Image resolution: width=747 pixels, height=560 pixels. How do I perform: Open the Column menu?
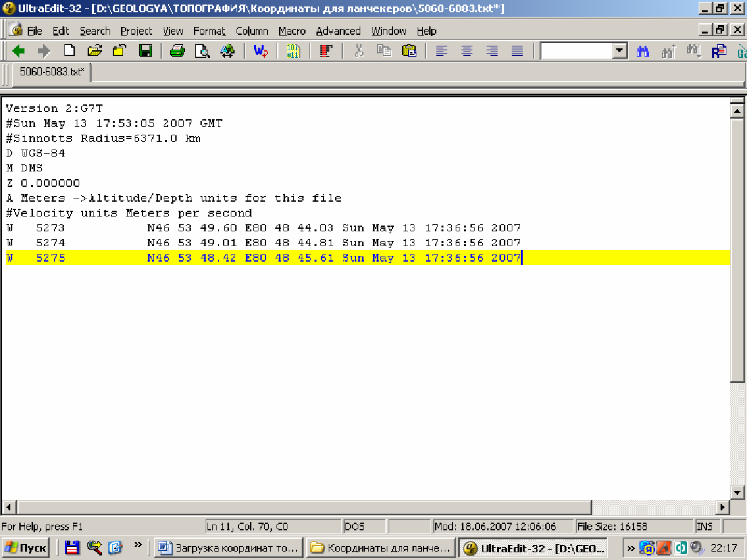tap(252, 31)
